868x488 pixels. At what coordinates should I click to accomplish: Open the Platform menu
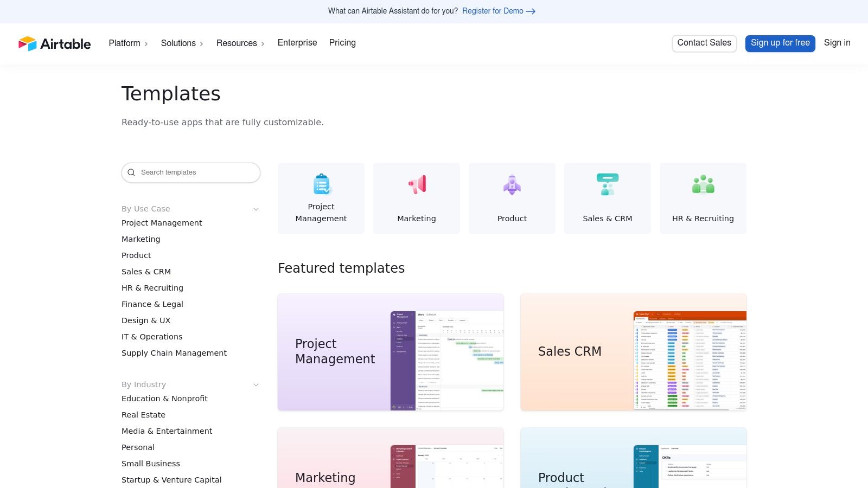click(128, 43)
